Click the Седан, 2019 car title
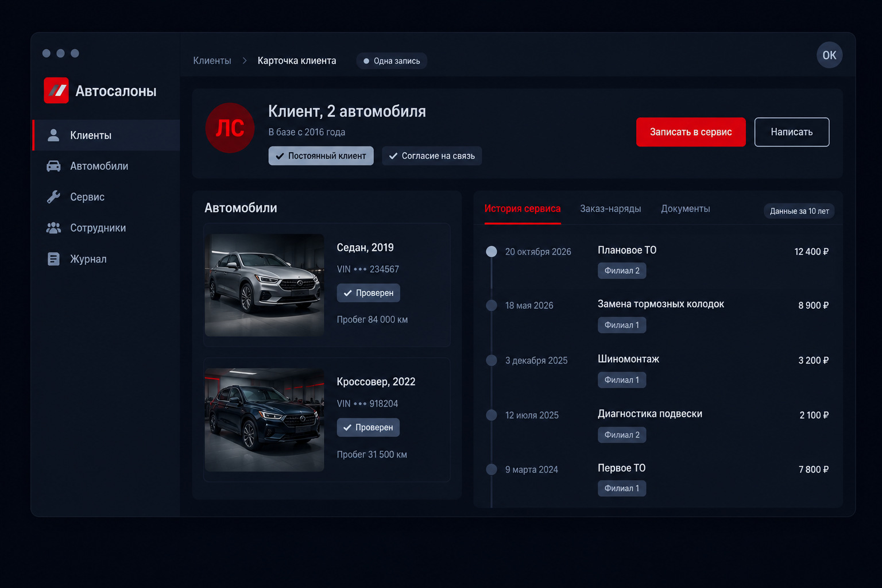This screenshot has height=588, width=882. tap(365, 247)
